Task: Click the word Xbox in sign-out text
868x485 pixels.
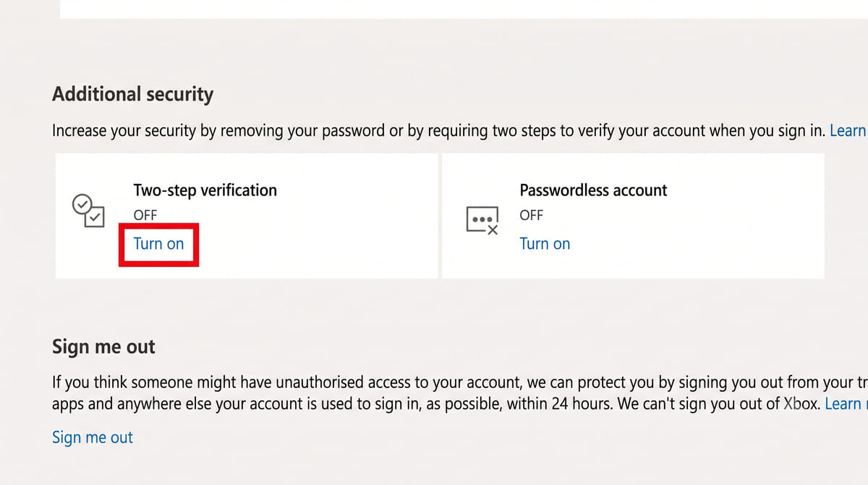Action: click(x=801, y=403)
